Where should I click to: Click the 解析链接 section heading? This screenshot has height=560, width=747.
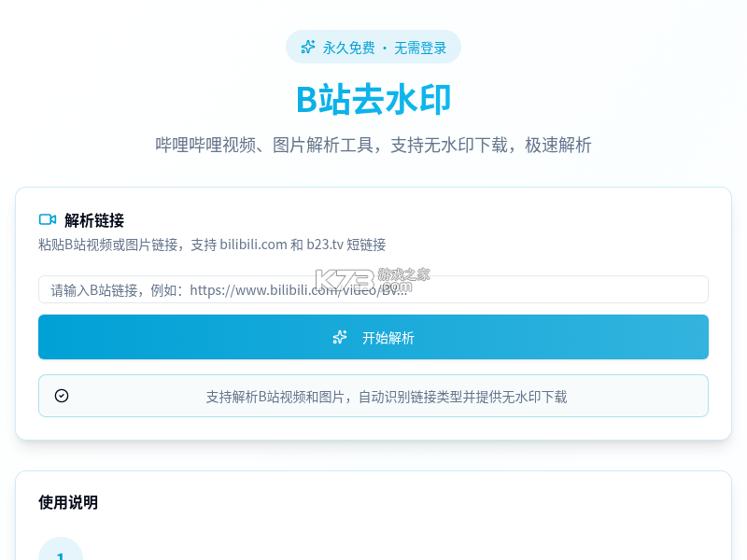click(x=94, y=220)
